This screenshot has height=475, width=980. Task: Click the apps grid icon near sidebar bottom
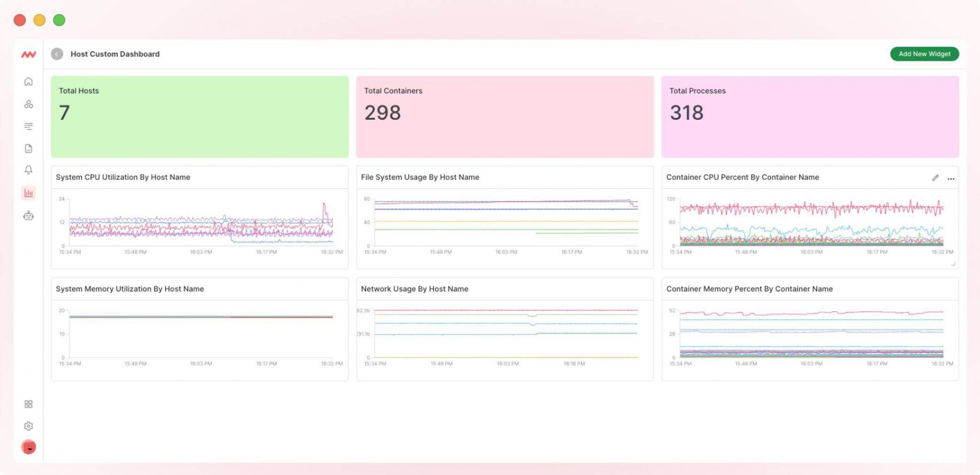(x=29, y=404)
